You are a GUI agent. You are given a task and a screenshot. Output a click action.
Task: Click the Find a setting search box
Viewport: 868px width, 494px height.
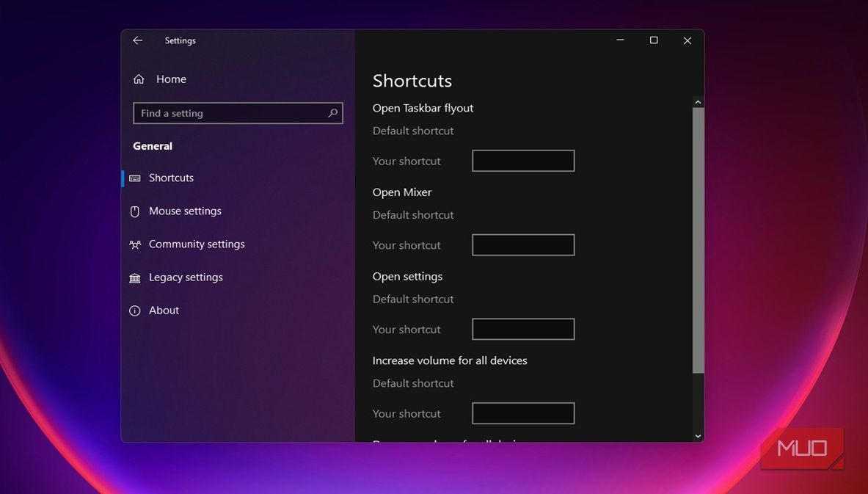coord(238,113)
